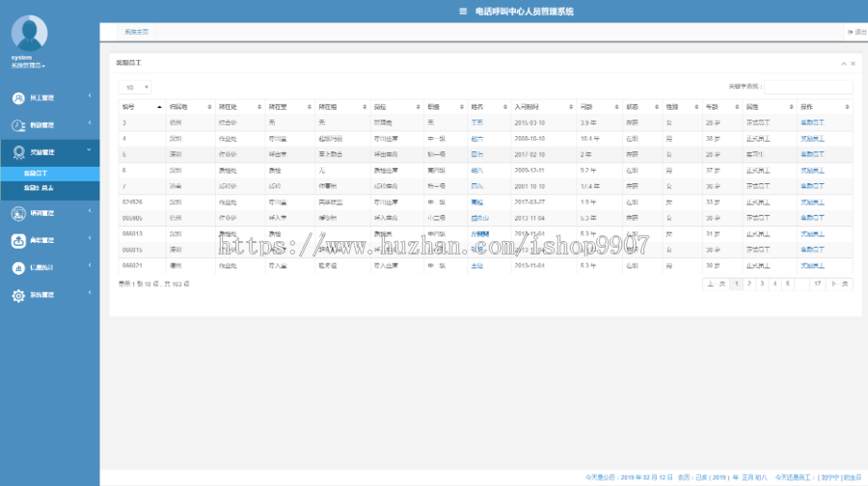The image size is (868, 486).
Task: Sort the table by 岗位 column
Action: [397, 107]
